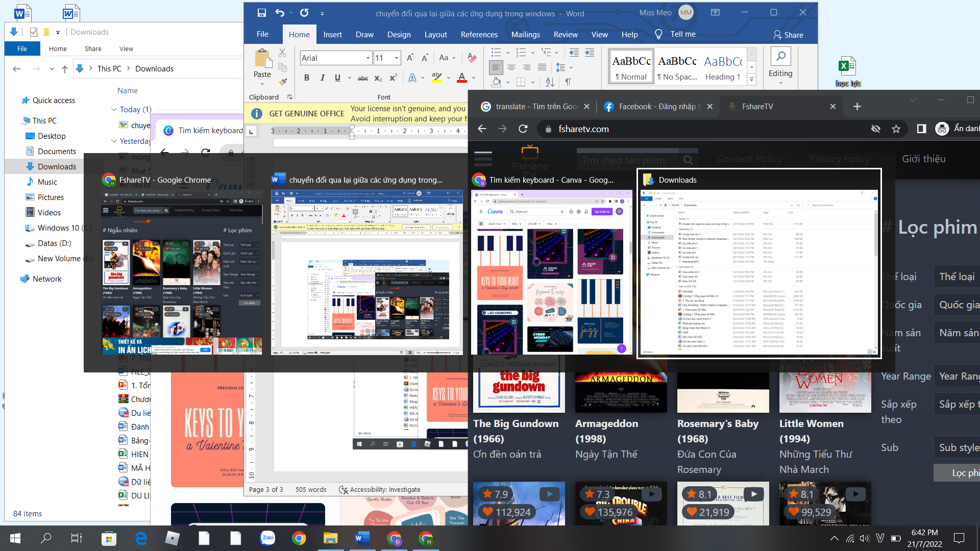The image size is (980, 551).
Task: Toggle Italic formatting in Word
Action: pos(322,78)
